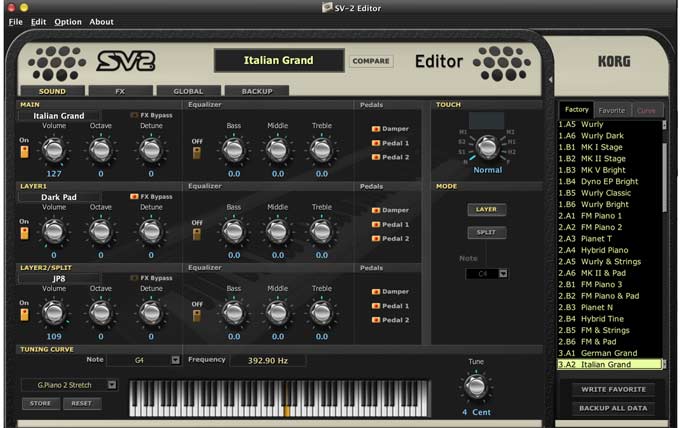Select 2.A4 Hybrid Piano sound

609,250
